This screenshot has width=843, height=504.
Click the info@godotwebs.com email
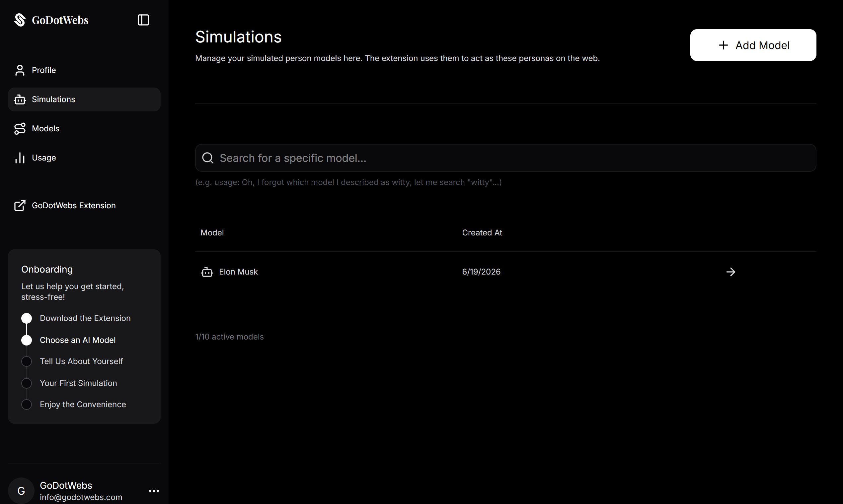click(x=81, y=497)
